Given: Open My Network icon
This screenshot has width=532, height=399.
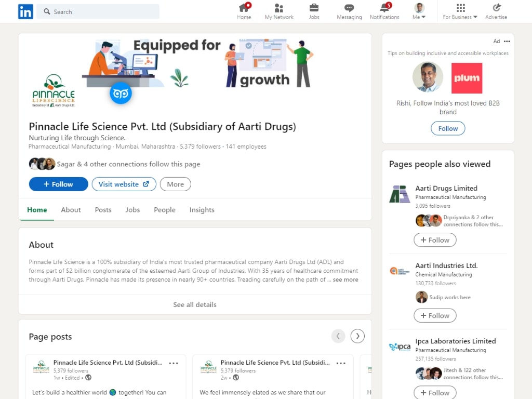Looking at the screenshot, I should 279,8.
